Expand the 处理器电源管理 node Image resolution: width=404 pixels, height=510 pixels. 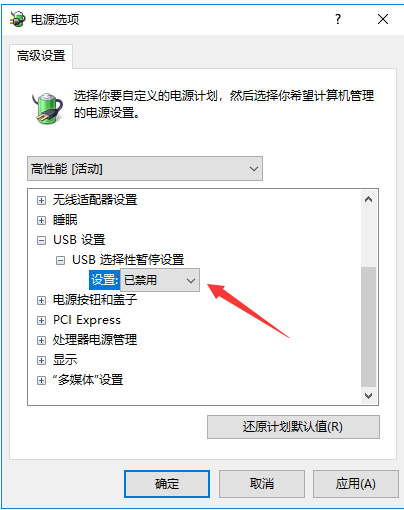41,340
